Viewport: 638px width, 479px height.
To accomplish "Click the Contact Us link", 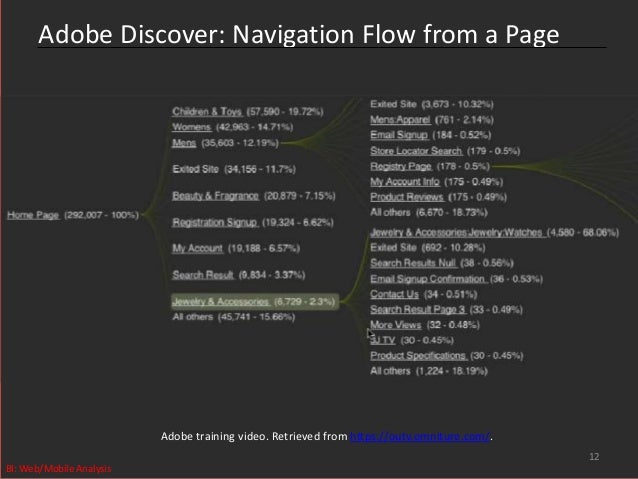I will pos(394,294).
